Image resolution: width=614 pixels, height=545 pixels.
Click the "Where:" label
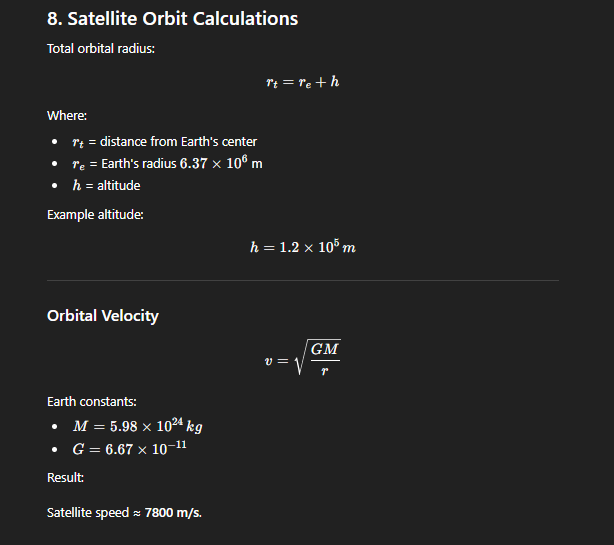(67, 116)
